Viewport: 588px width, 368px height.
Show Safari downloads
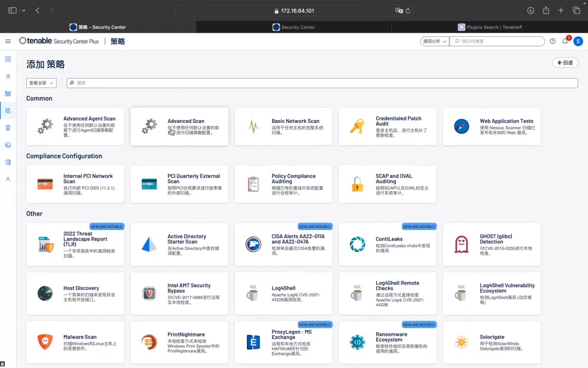click(530, 11)
